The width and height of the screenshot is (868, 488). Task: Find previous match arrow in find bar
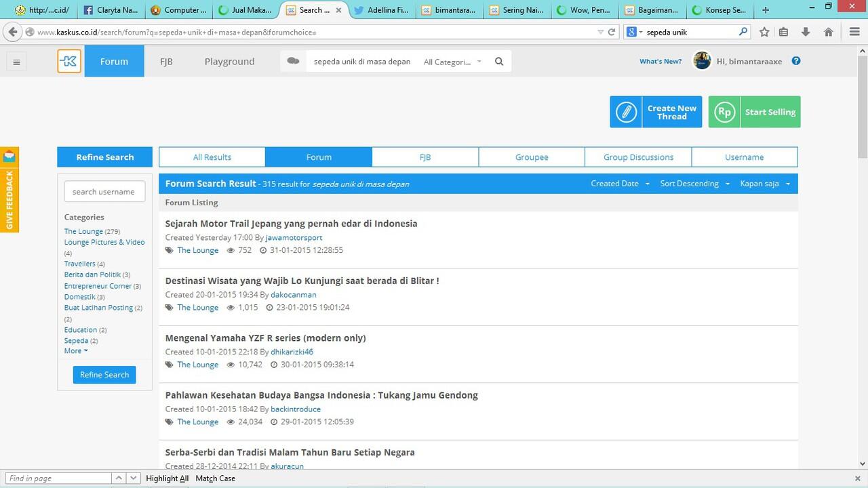click(x=118, y=479)
